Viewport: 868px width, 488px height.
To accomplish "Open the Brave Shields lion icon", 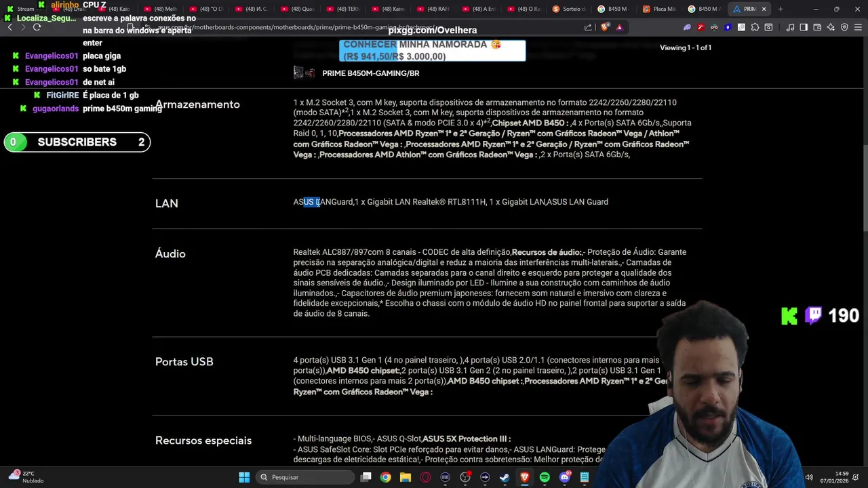I will (605, 27).
